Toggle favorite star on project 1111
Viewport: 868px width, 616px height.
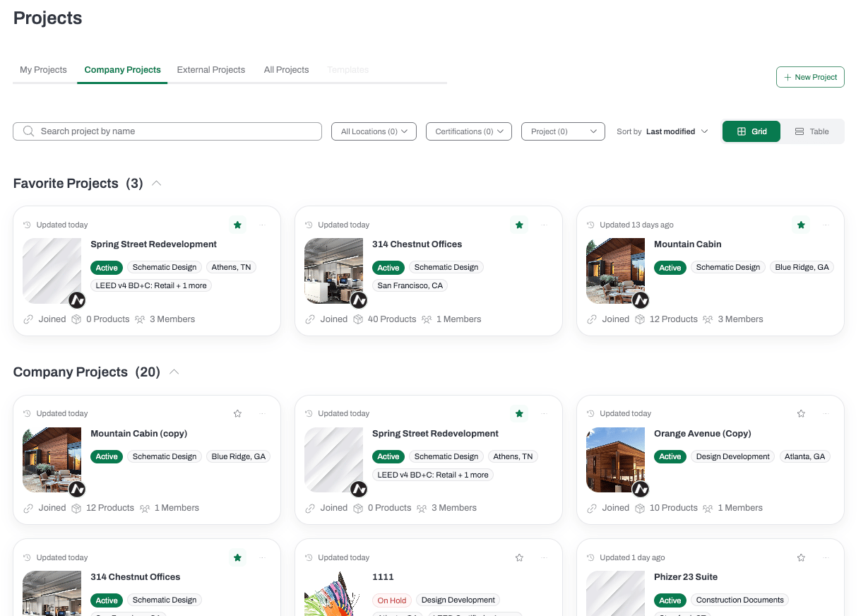519,557
